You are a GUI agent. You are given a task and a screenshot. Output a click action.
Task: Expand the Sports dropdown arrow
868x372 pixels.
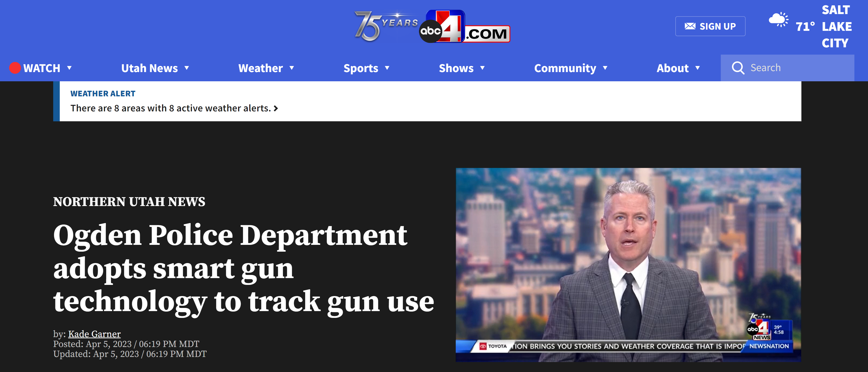click(x=387, y=68)
